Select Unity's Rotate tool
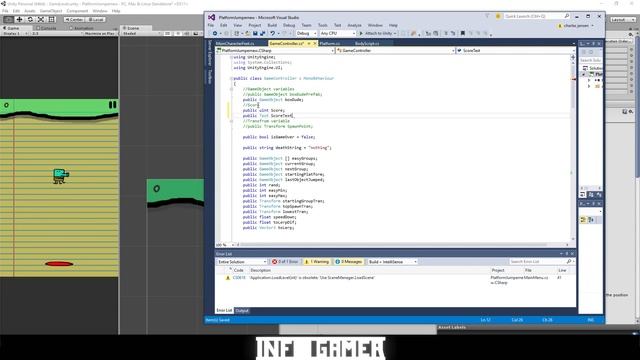The width and height of the screenshot is (640, 360). 30,19
